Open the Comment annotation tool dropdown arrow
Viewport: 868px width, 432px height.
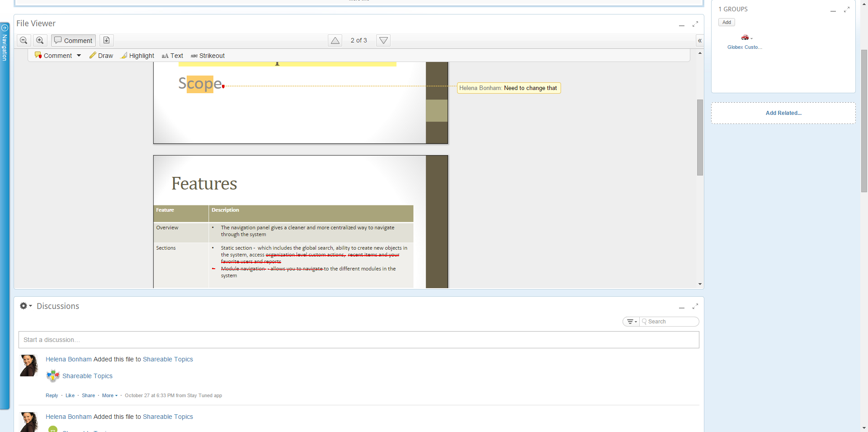79,56
